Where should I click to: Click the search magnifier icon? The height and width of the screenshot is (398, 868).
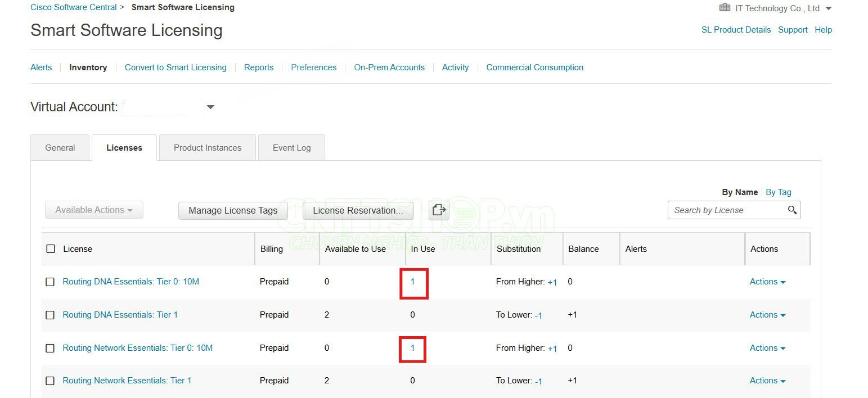[x=792, y=210]
